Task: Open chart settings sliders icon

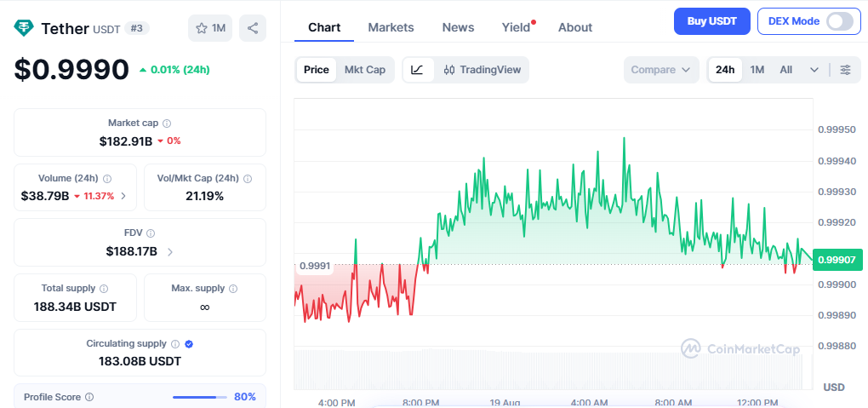Action: pos(845,70)
